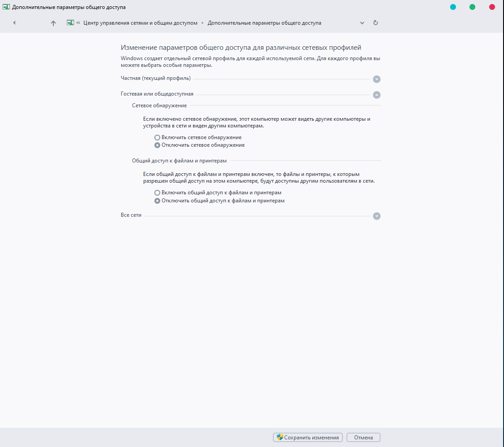
Task: Click the Back arrow in navigation bar
Action: point(14,23)
